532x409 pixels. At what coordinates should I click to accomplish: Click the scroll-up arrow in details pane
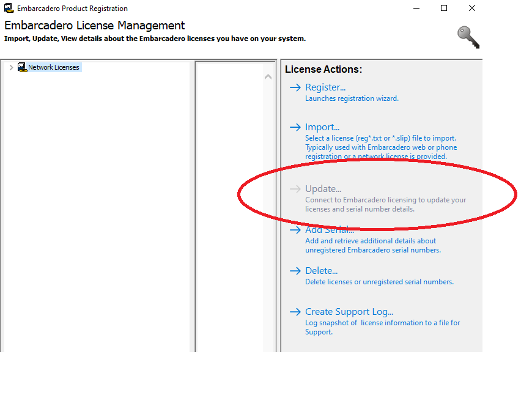(268, 77)
